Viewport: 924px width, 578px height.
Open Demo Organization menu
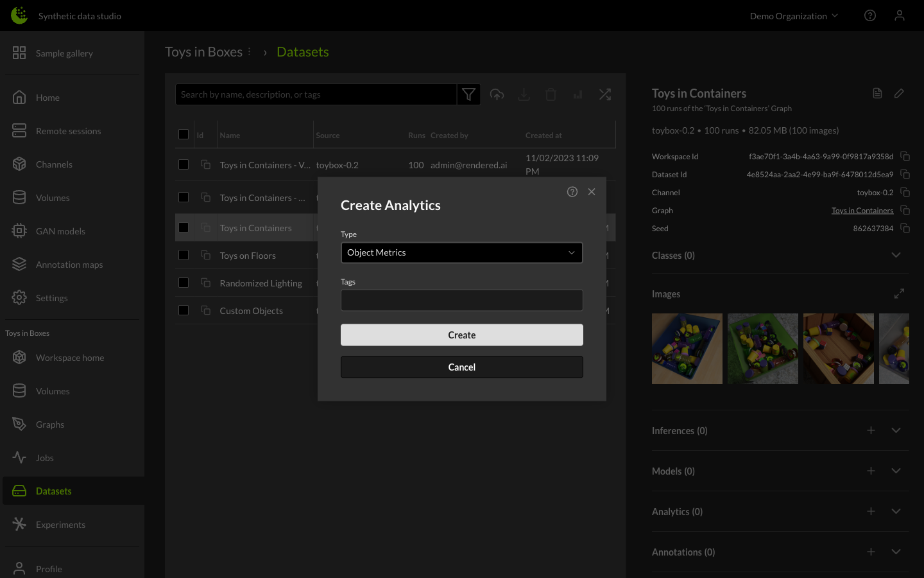pos(794,15)
